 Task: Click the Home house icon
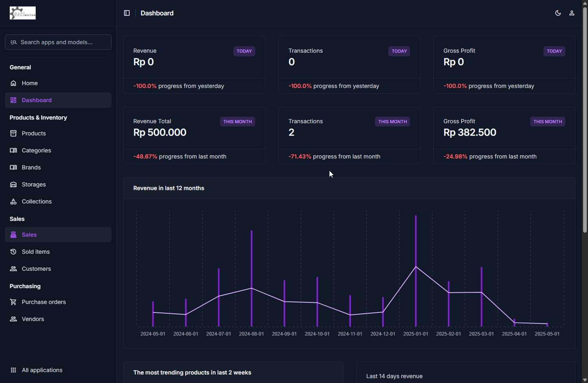(13, 83)
